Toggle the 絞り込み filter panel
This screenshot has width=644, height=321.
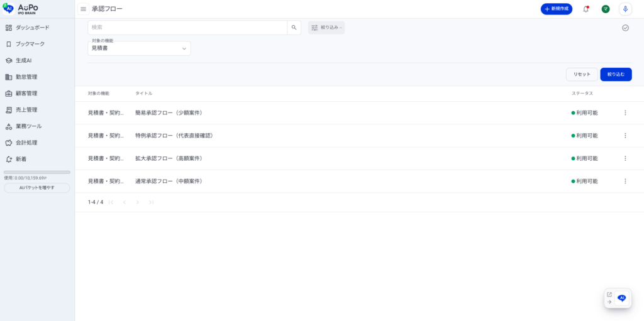tap(326, 28)
